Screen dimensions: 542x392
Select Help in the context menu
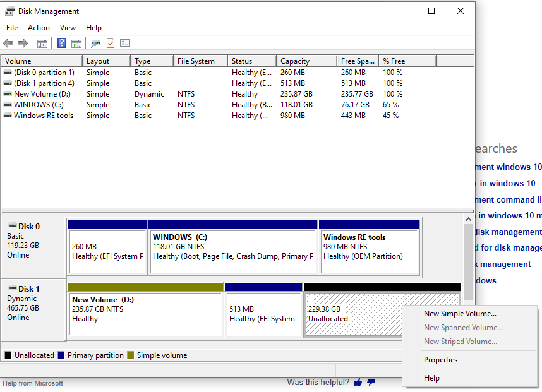[431, 378]
